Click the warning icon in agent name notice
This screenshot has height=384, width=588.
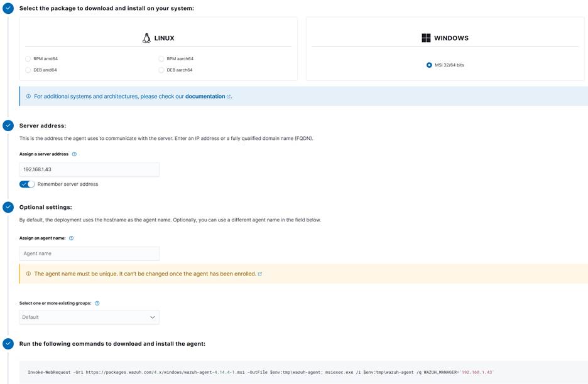coord(28,274)
